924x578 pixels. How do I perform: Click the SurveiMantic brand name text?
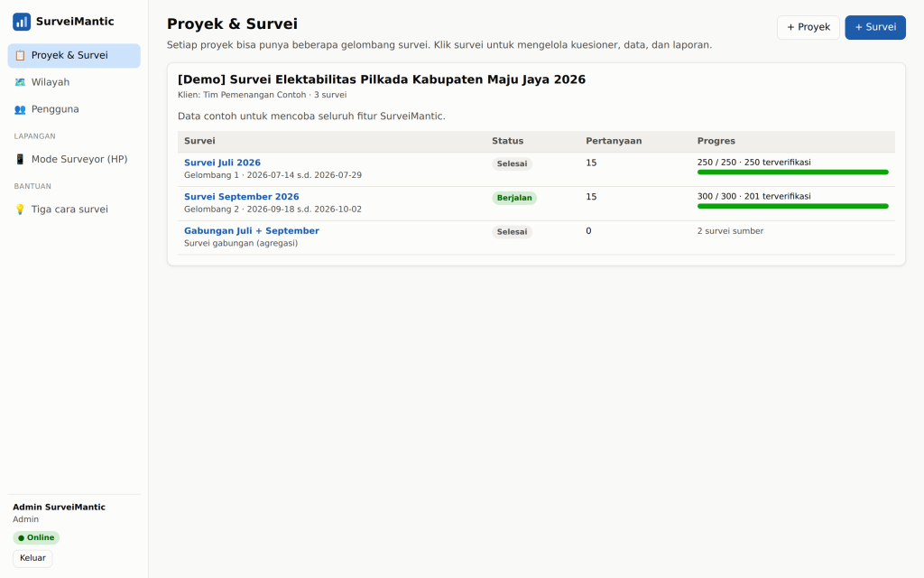[75, 22]
